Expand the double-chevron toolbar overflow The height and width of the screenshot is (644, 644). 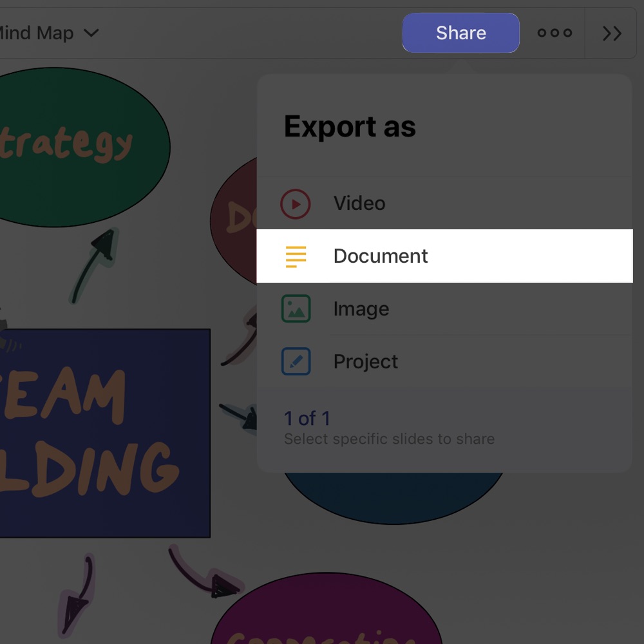tap(612, 33)
